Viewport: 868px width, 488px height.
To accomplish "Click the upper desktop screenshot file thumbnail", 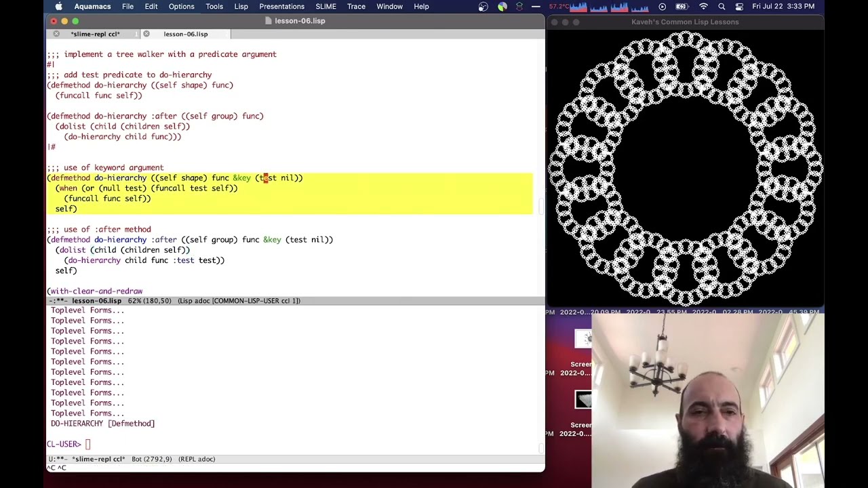I will pyautogui.click(x=583, y=340).
